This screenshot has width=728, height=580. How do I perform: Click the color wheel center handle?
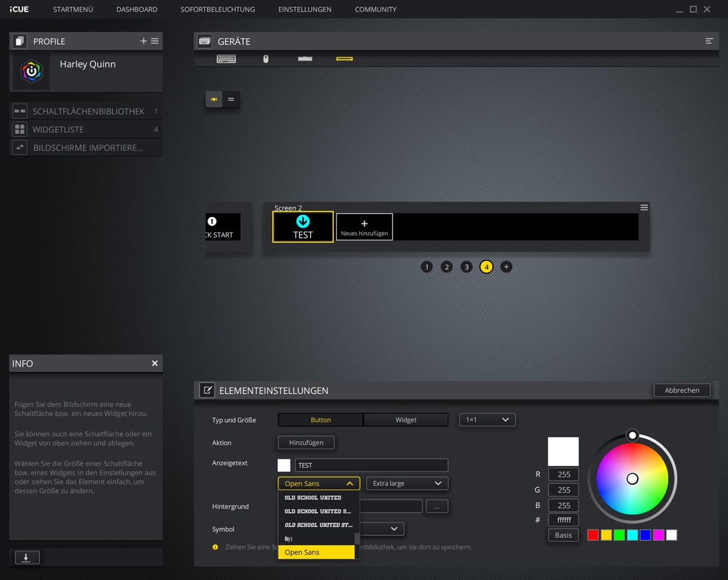[x=632, y=479]
